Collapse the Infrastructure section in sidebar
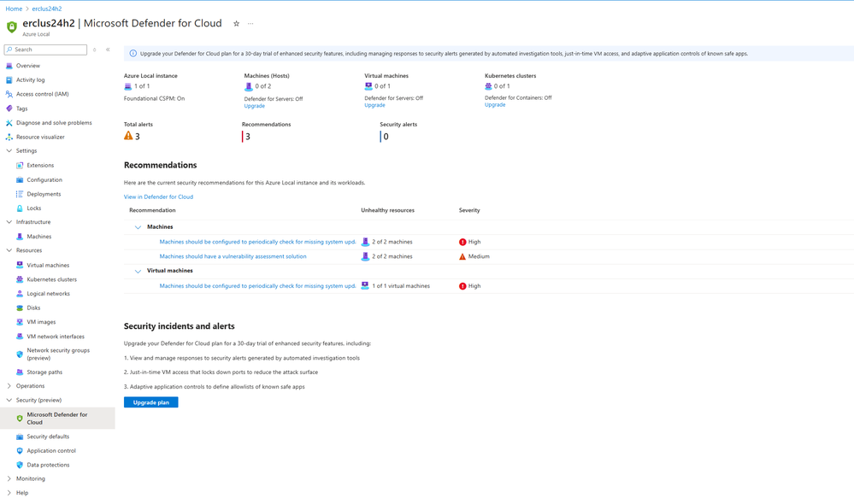 (x=9, y=222)
